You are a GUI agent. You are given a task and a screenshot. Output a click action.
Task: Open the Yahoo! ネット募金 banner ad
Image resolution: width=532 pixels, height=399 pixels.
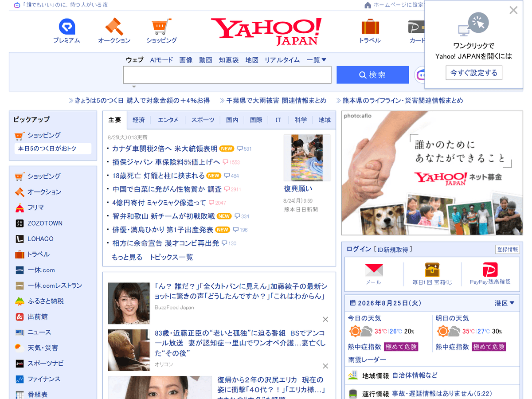(432, 173)
